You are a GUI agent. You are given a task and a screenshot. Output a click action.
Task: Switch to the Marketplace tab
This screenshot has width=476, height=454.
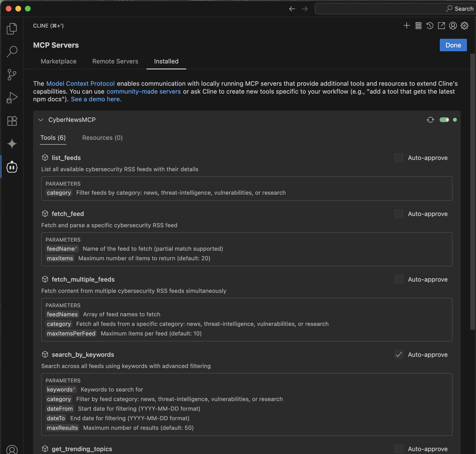coord(58,61)
